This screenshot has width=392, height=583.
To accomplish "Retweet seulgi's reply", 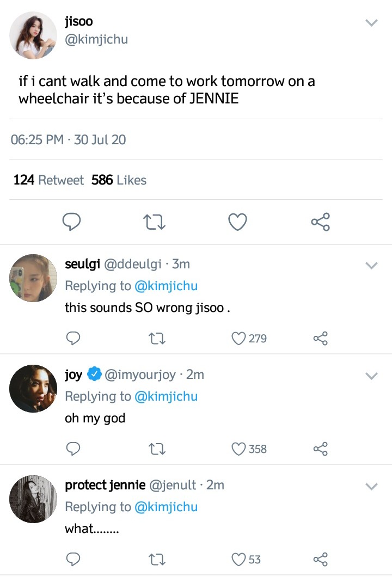I will pos(157,339).
